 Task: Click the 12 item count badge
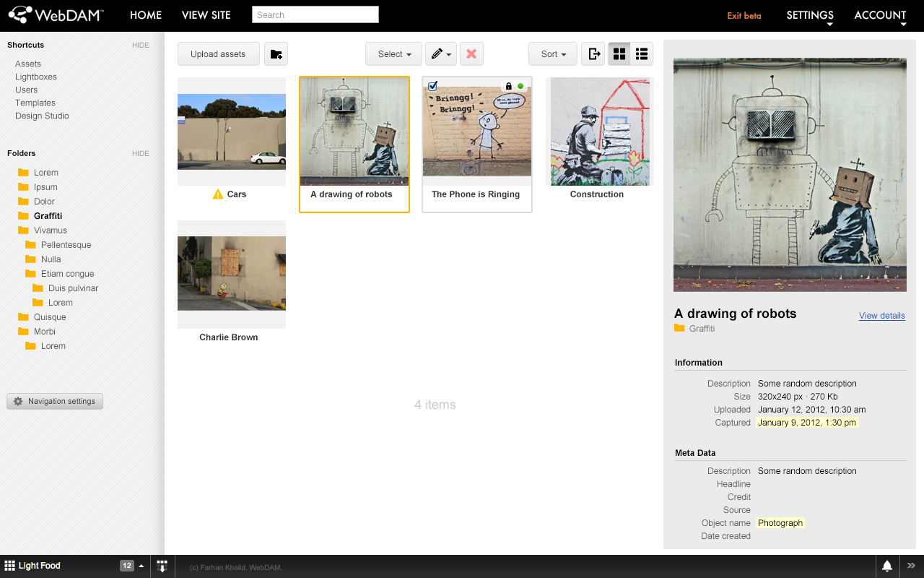(x=127, y=566)
